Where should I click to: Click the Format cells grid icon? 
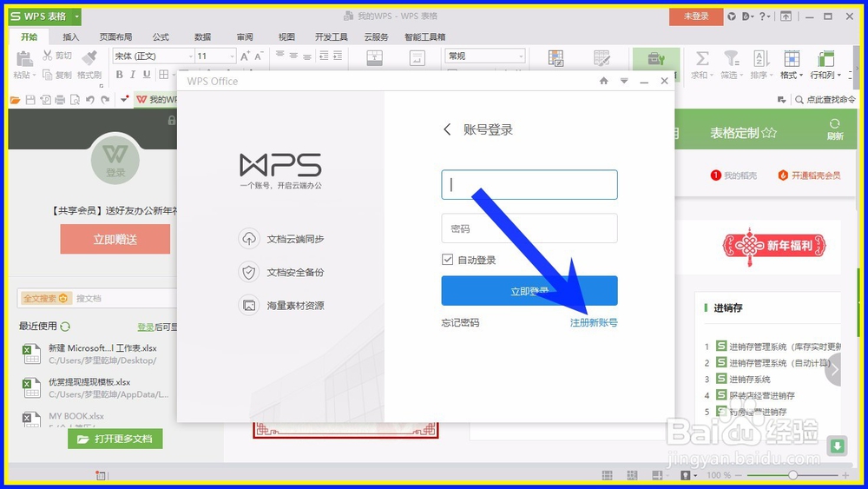(x=792, y=58)
